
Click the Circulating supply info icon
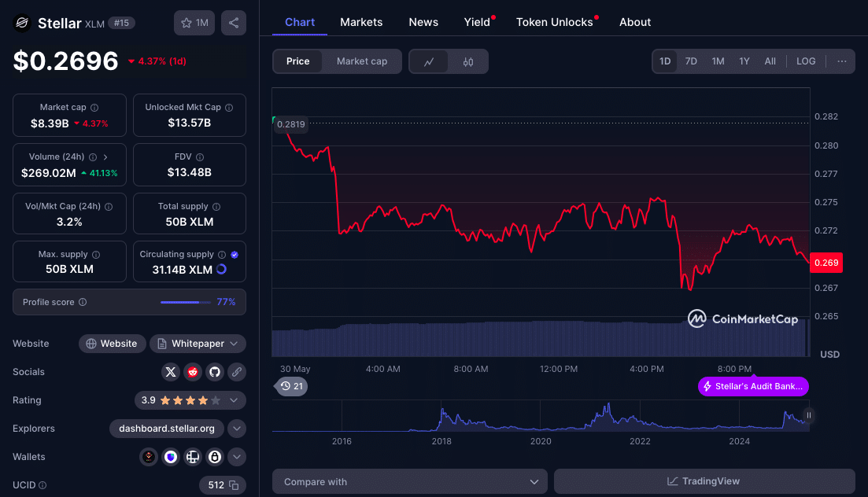pyautogui.click(x=222, y=255)
